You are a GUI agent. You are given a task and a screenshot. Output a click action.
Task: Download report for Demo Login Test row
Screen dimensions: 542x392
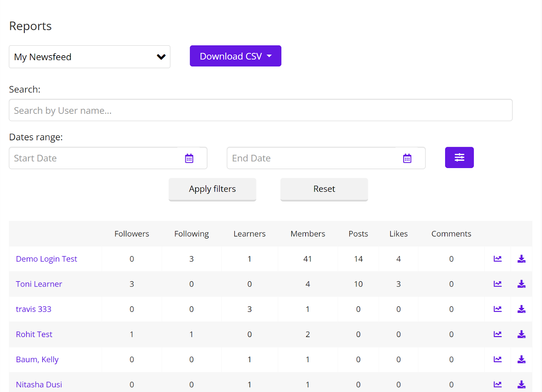coord(521,259)
